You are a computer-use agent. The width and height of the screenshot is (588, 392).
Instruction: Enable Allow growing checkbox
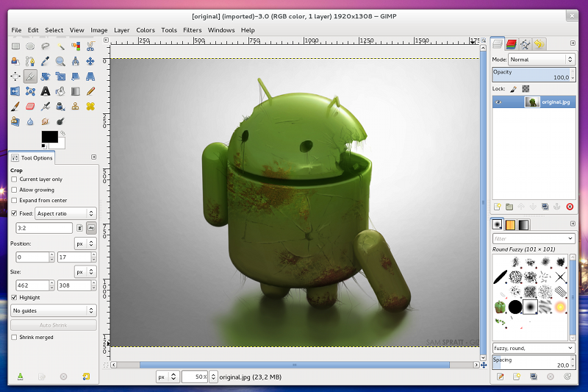(14, 190)
